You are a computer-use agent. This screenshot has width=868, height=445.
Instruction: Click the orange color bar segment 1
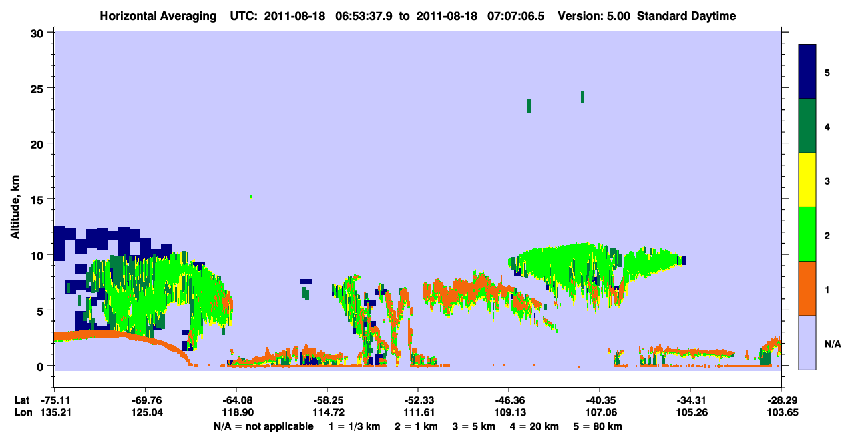(807, 288)
